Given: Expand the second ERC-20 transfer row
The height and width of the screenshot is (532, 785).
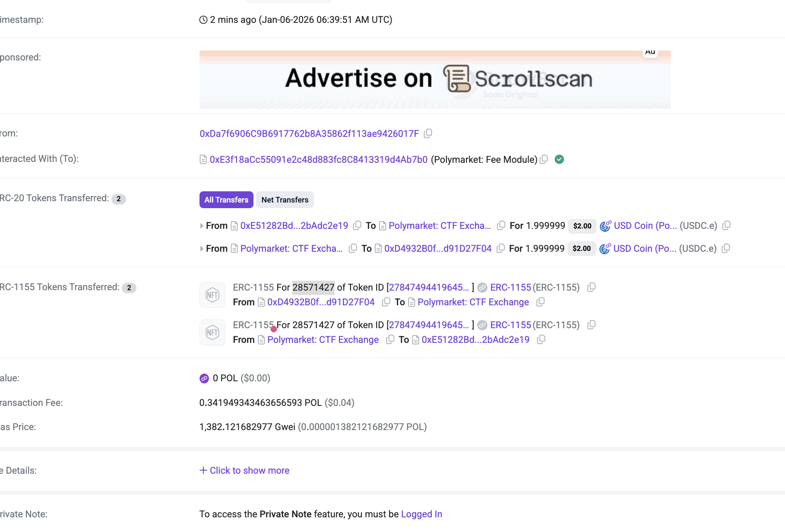Looking at the screenshot, I should 202,249.
